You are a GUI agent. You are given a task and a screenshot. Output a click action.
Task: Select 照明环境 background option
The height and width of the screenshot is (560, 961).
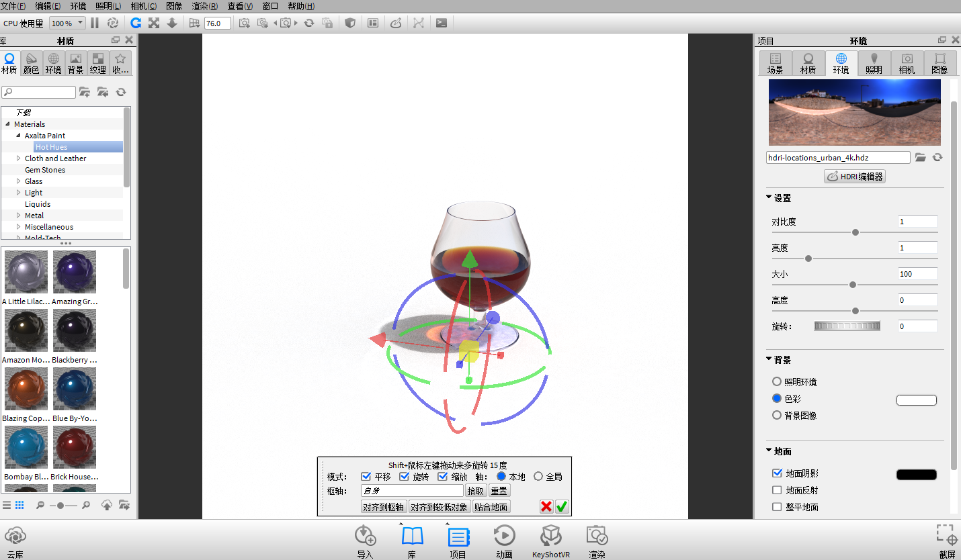pyautogui.click(x=777, y=382)
